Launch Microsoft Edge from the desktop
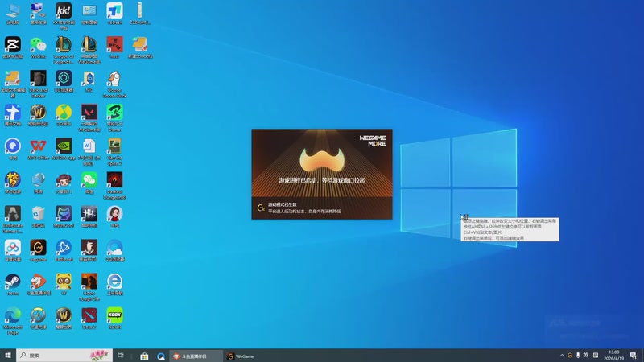 pyautogui.click(x=13, y=321)
